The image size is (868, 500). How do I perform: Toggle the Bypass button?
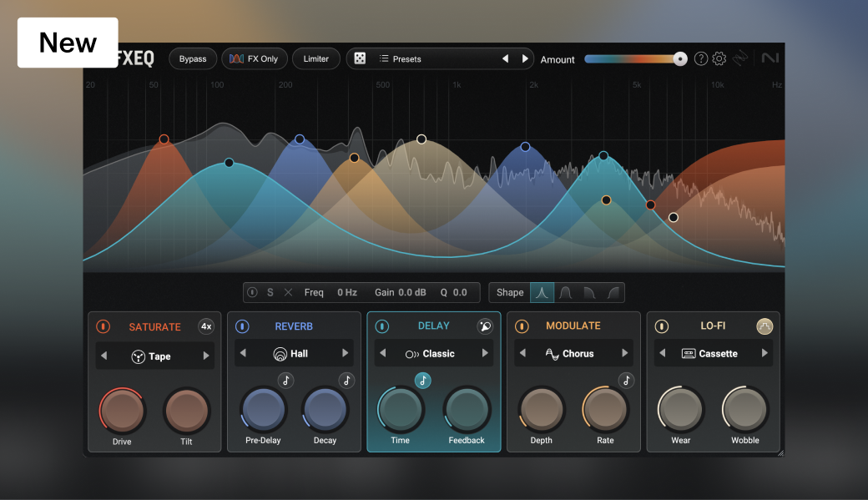tap(193, 58)
